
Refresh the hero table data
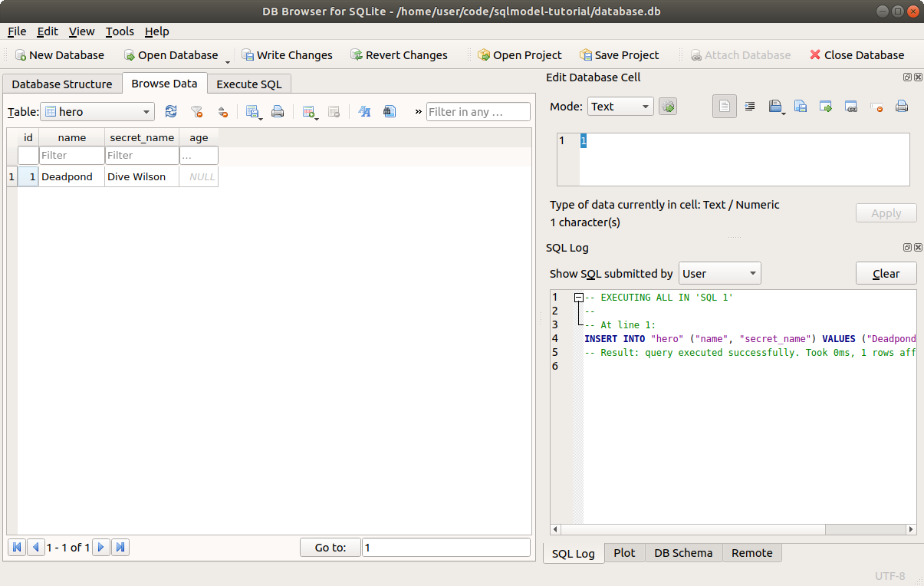coord(170,112)
